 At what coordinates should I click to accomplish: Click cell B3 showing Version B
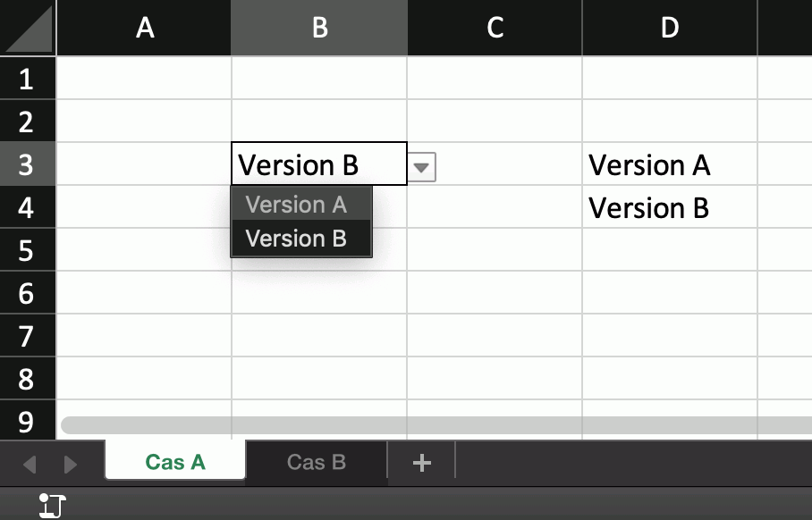[318, 165]
